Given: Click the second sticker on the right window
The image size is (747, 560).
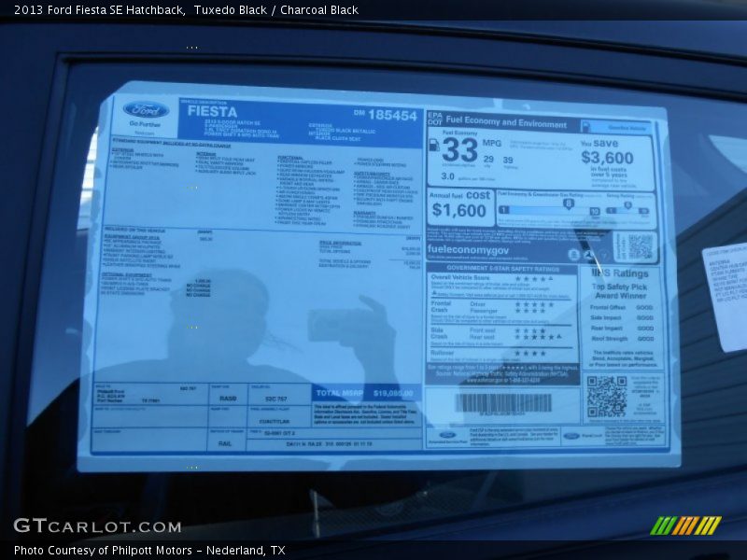Looking at the screenshot, I should pos(725,297).
